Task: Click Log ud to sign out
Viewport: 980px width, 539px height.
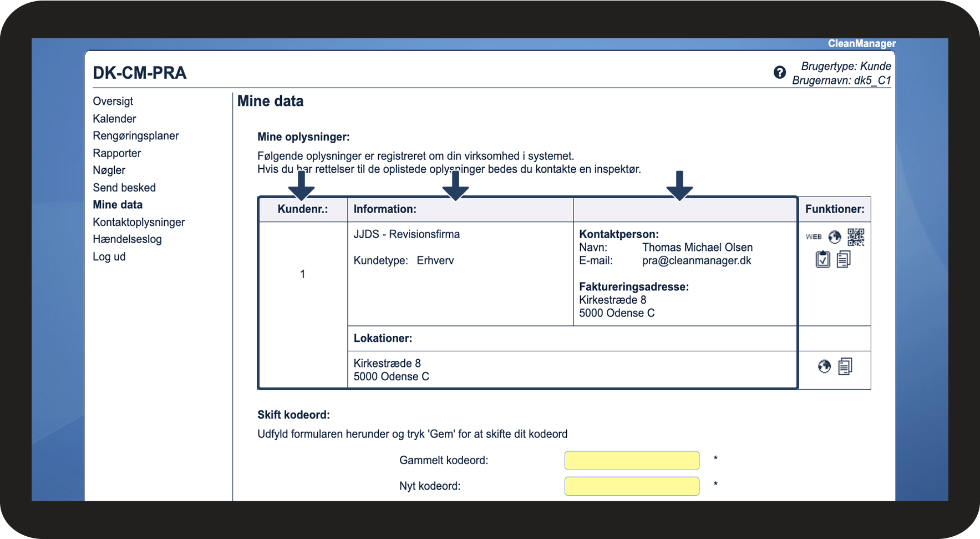Action: 109,256
